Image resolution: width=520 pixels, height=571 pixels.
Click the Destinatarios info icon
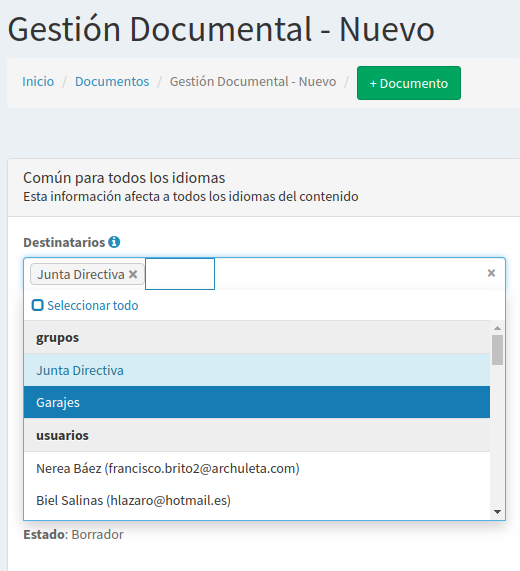coord(114,242)
